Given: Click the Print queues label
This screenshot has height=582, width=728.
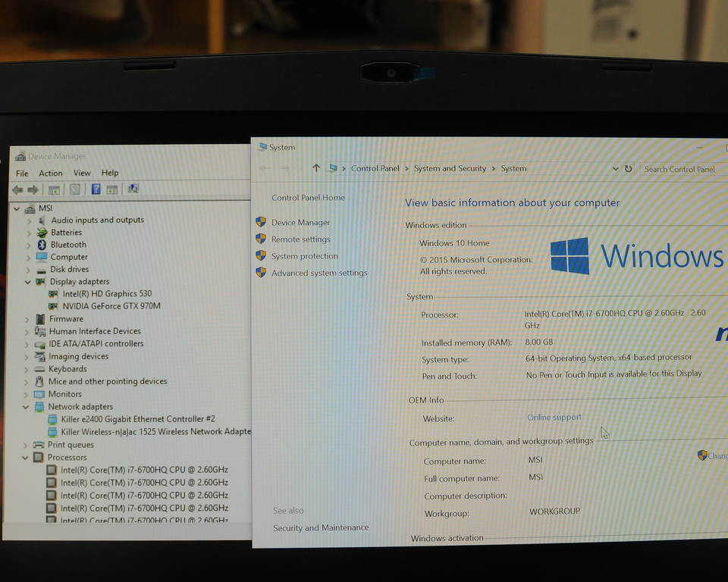Looking at the screenshot, I should click(x=71, y=445).
